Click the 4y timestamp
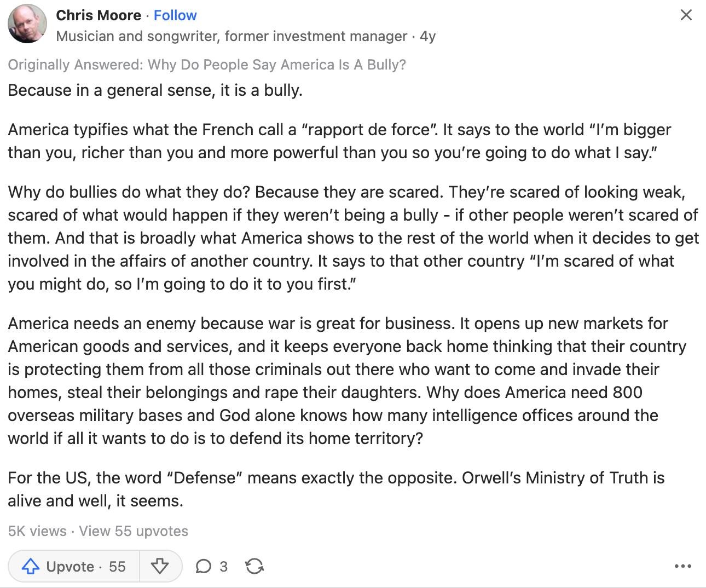Screen dimensions: 706x588 pyautogui.click(x=427, y=37)
